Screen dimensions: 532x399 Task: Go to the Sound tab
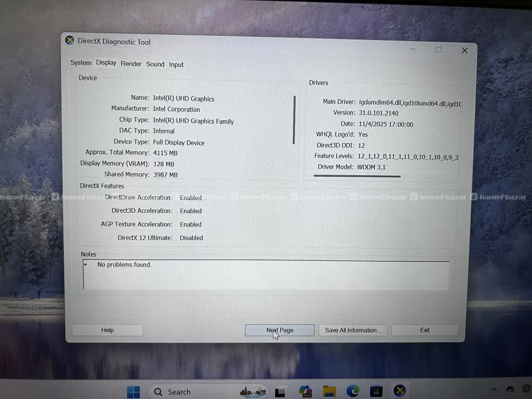coord(155,64)
